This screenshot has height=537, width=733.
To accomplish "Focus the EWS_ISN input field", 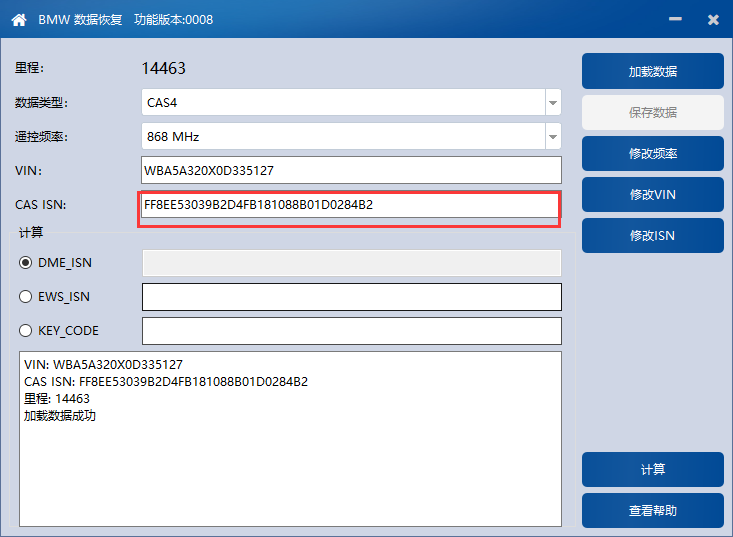I will (x=352, y=297).
